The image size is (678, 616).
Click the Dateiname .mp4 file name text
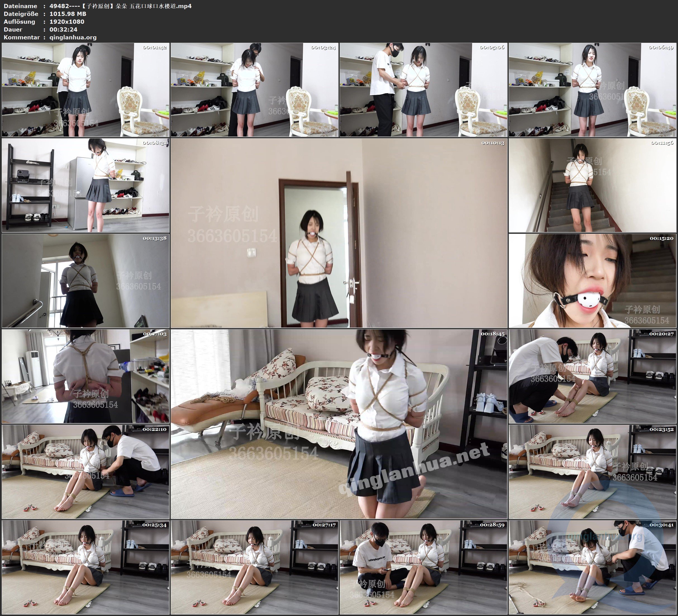click(120, 6)
